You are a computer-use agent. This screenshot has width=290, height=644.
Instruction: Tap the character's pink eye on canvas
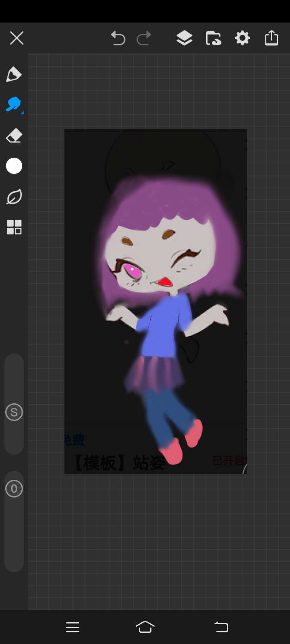(x=133, y=271)
